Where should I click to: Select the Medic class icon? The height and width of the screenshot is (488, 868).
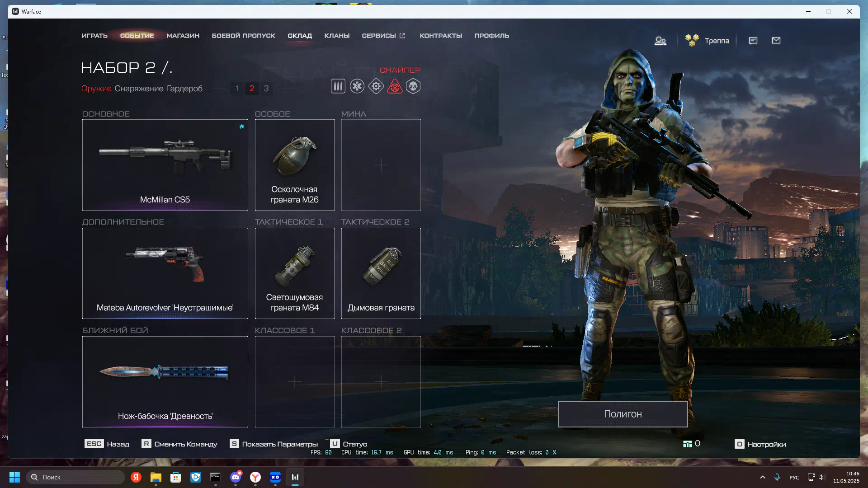357,86
